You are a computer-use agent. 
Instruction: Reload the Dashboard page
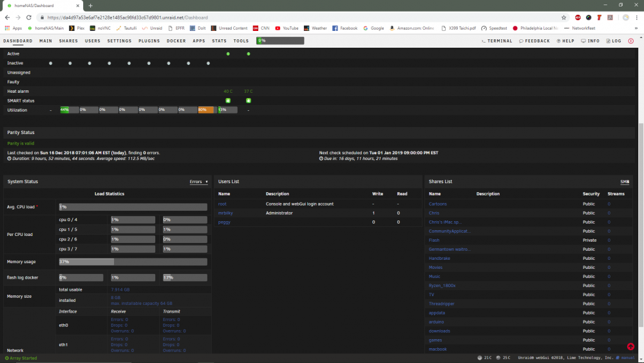(x=29, y=17)
